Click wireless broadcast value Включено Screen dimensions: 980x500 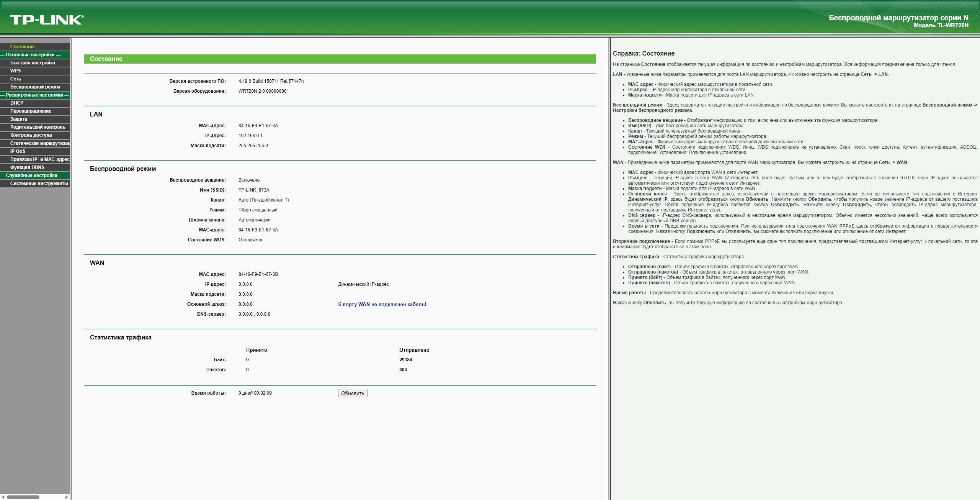(249, 180)
